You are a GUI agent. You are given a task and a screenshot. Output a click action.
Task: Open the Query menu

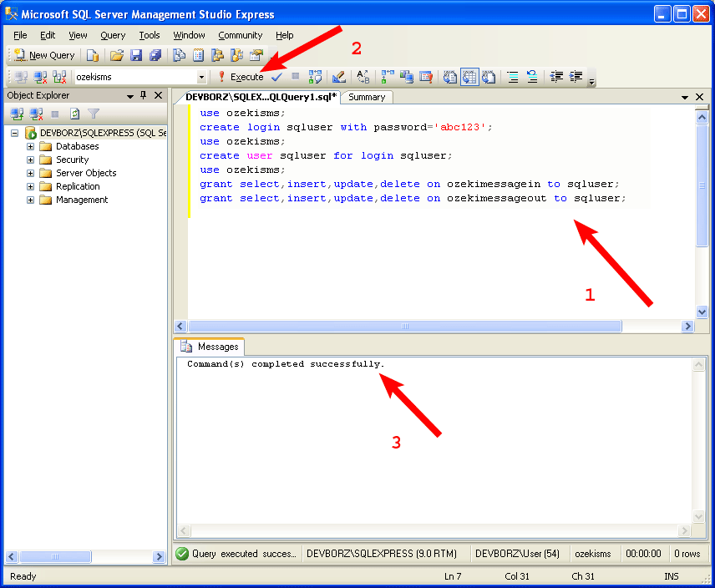pyautogui.click(x=112, y=35)
